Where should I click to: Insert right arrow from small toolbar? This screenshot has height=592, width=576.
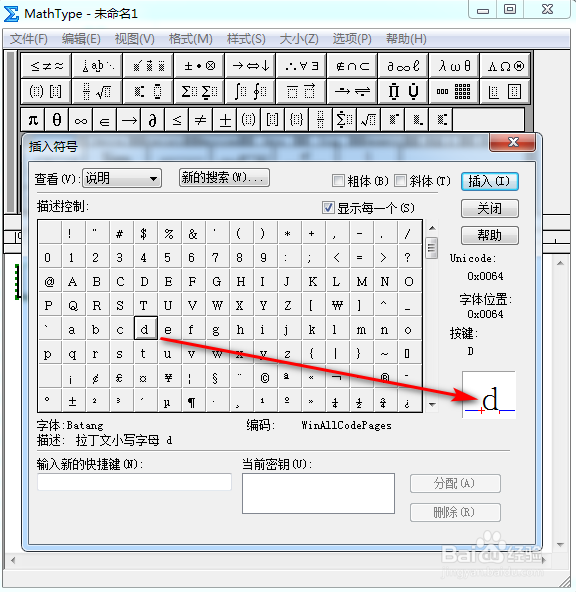coord(129,120)
